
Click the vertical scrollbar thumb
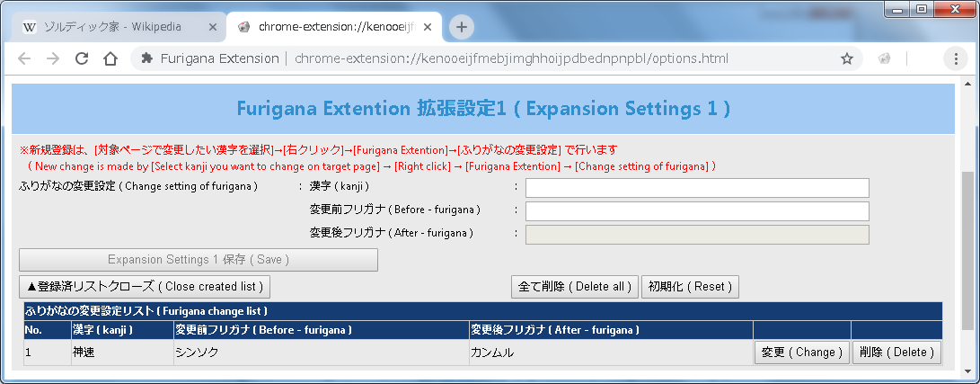[967, 253]
